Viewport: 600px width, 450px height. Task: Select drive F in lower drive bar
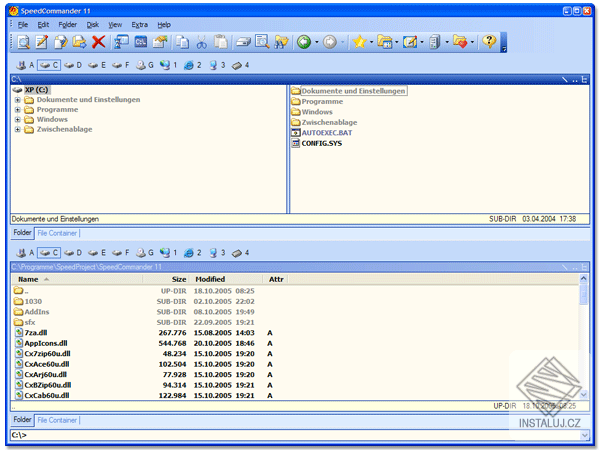pos(121,253)
